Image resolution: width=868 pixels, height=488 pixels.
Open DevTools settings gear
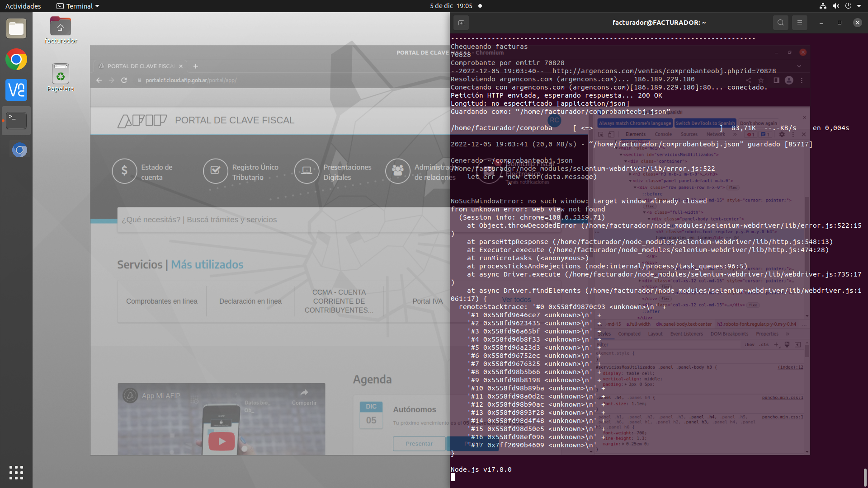coord(782,134)
